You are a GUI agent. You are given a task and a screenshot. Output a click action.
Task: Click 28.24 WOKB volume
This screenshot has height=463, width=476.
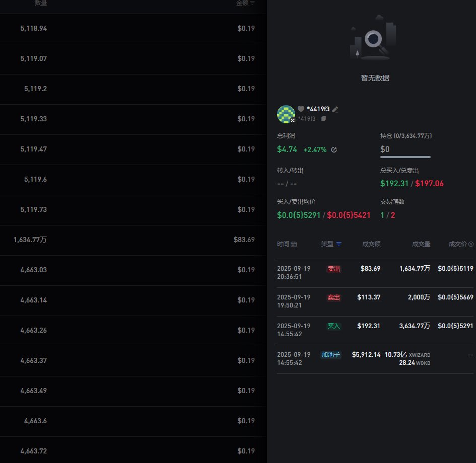point(415,363)
